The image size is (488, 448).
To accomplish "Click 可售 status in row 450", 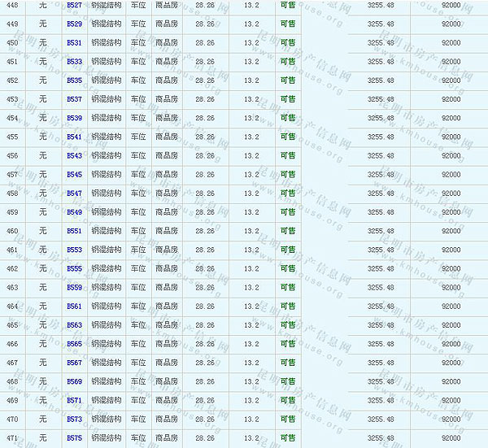I will 288,42.
